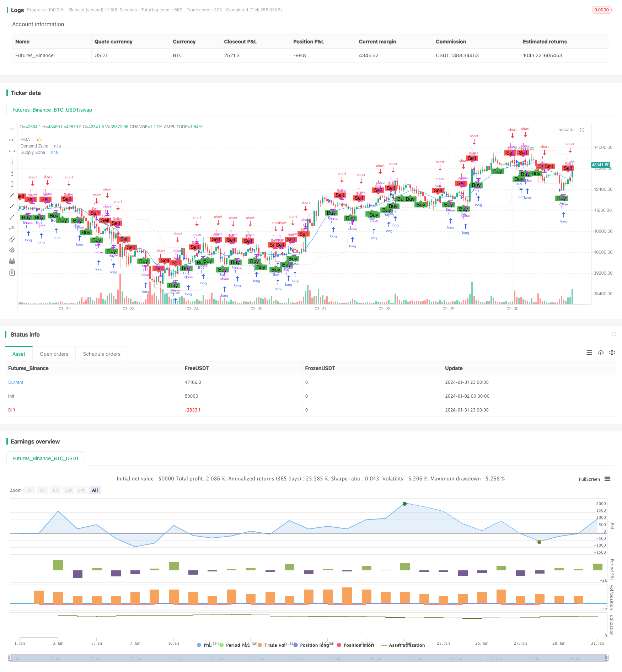
Task: Set earnings zoom to All
Action: click(x=95, y=490)
